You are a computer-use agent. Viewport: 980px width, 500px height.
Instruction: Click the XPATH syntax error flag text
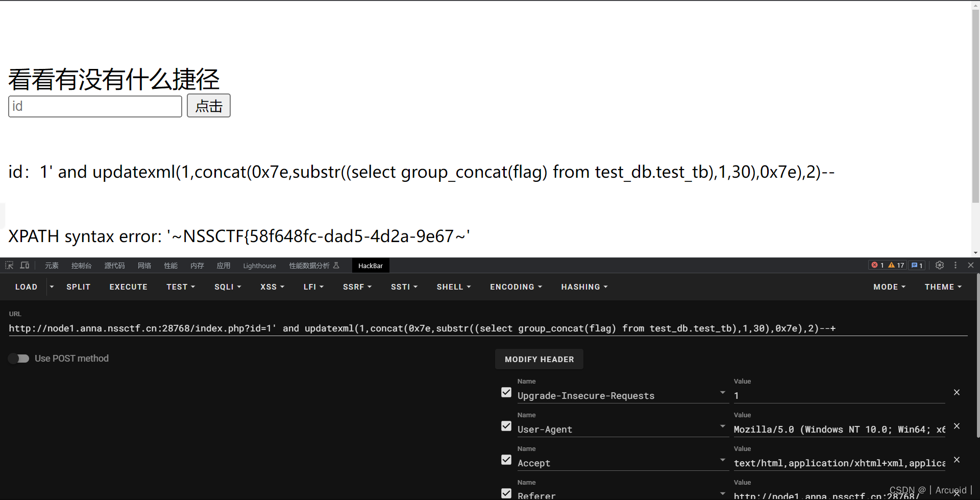239,236
